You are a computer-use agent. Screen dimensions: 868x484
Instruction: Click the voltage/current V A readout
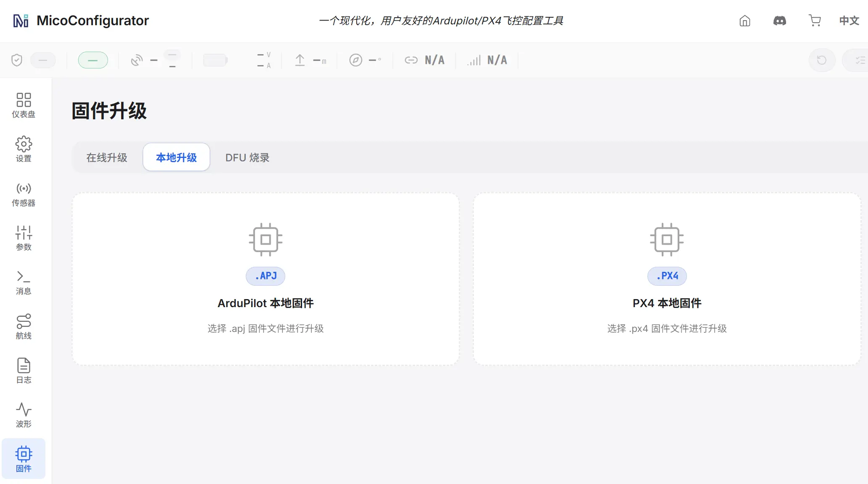[x=264, y=60]
